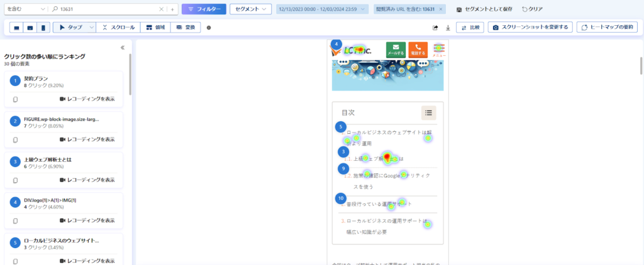Screen dimensions: 644x265
Task: Open the セグメント dropdown
Action: click(250, 9)
